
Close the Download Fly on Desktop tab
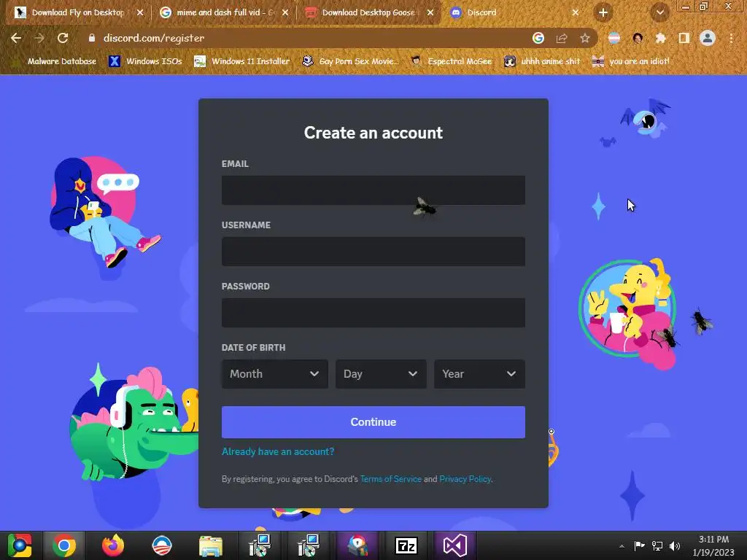pyautogui.click(x=140, y=13)
